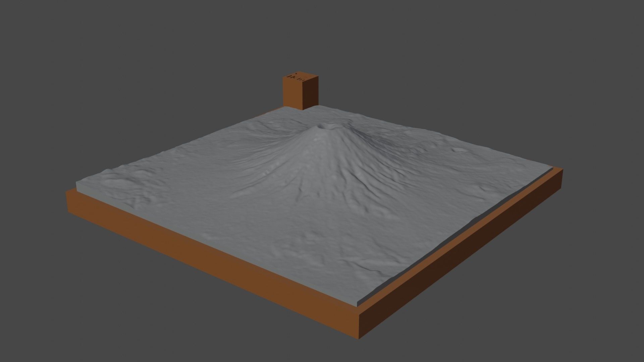Select the small crater near the terrain's far edge
This screenshot has width=644, height=362.
pyautogui.click(x=459, y=150)
